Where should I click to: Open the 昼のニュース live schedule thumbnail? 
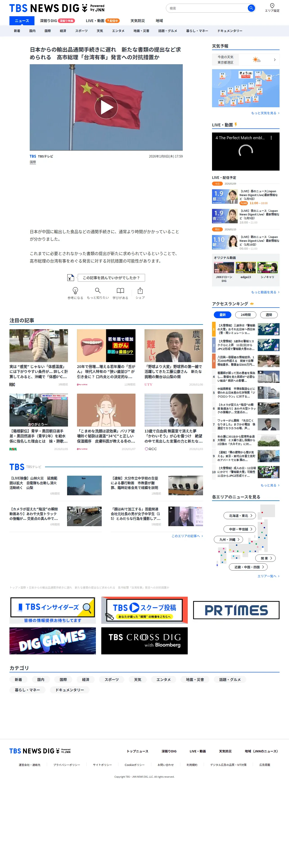pos(225,196)
